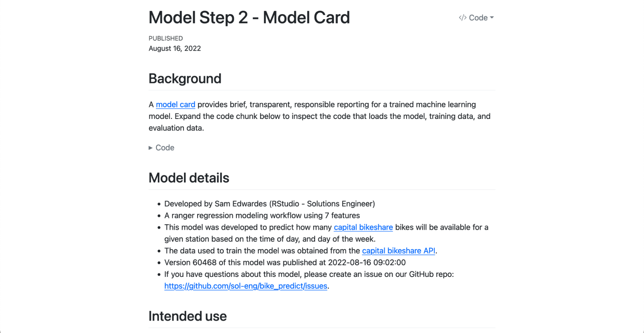Click the ranger regression workflow bullet

[262, 215]
